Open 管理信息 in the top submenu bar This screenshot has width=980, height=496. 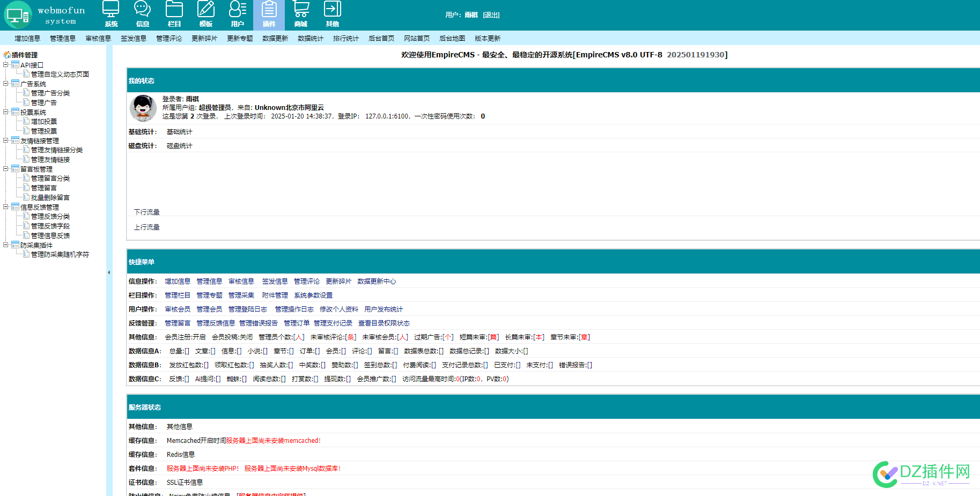(x=63, y=38)
